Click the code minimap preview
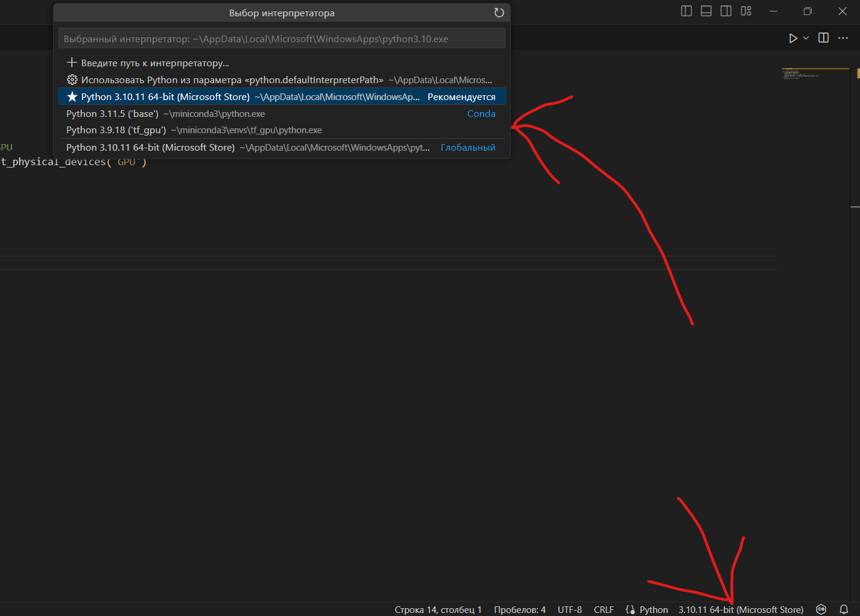This screenshot has height=616, width=860. click(x=815, y=74)
